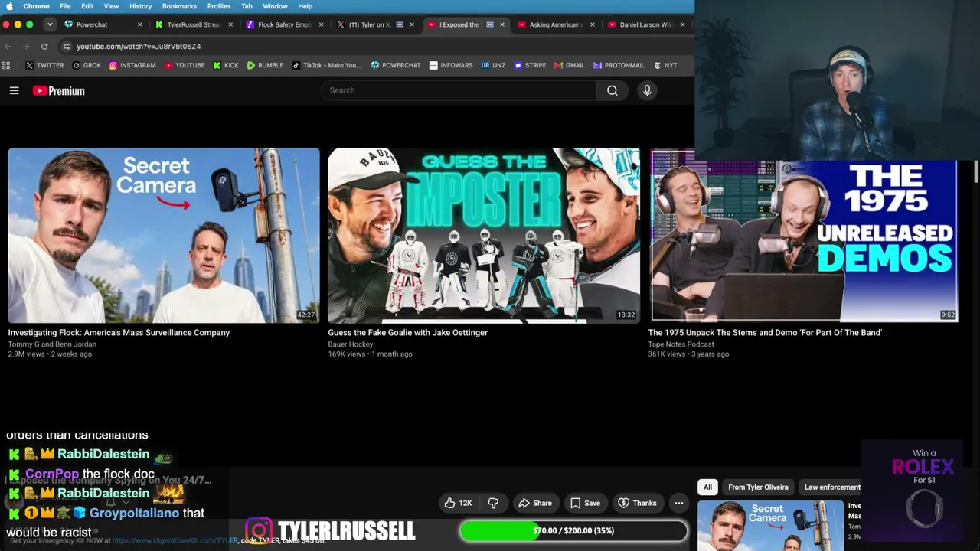
Task: Reload the page in Chrome
Action: [44, 46]
